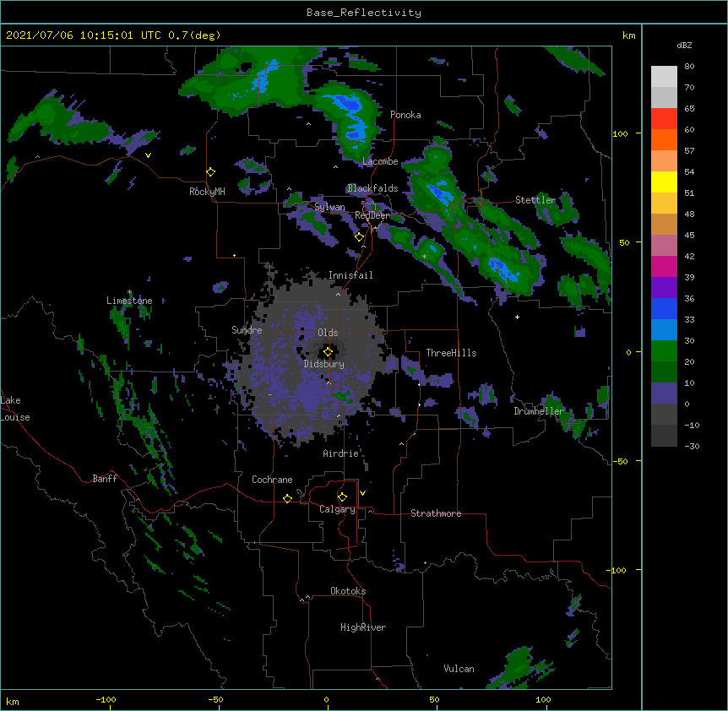The width and height of the screenshot is (728, 711).
Task: Click the Banff town label
Action: [x=105, y=479]
